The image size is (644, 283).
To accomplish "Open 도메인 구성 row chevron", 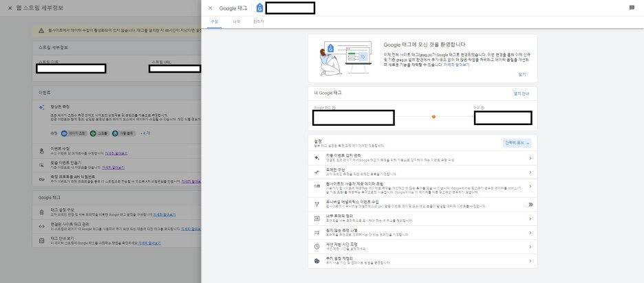I will click(x=530, y=172).
